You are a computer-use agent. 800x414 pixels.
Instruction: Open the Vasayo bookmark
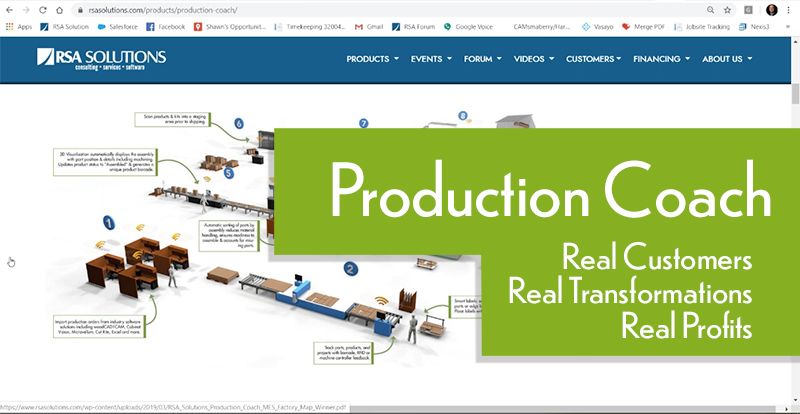597,27
